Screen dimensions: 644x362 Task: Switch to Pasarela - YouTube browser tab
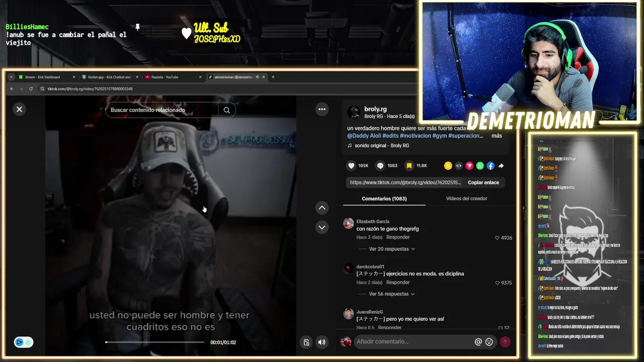tap(172, 77)
